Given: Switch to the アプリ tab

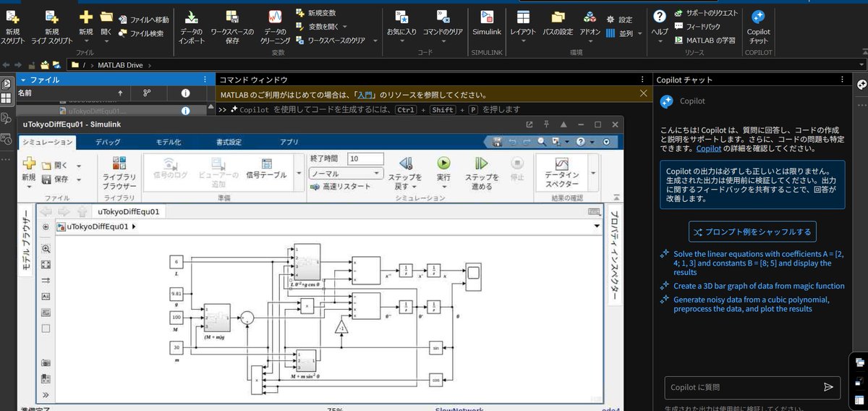Looking at the screenshot, I should pyautogui.click(x=289, y=142).
